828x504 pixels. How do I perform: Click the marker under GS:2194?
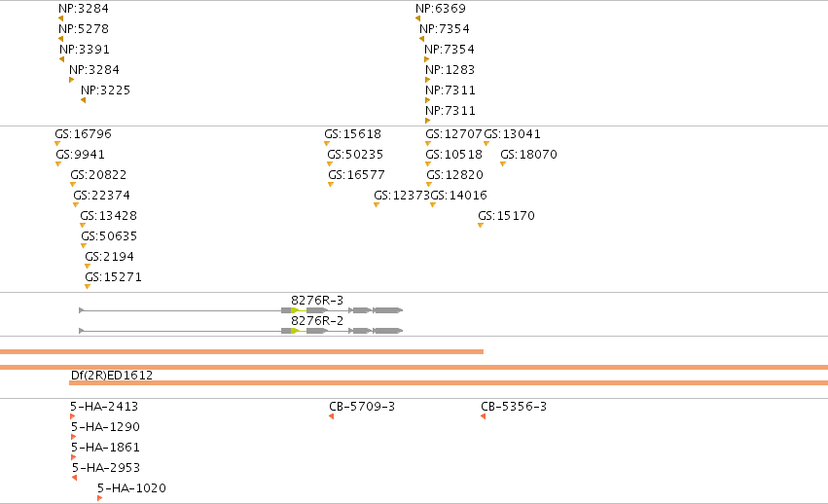[88, 267]
